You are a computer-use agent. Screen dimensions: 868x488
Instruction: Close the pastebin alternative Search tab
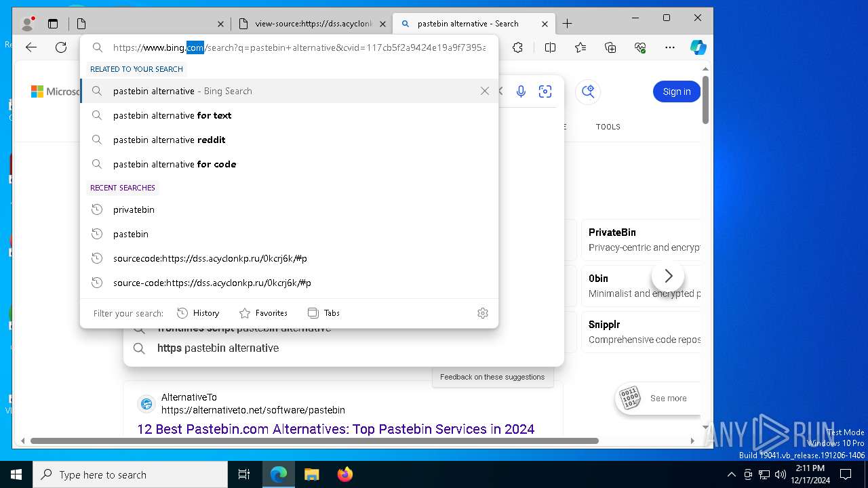point(545,24)
